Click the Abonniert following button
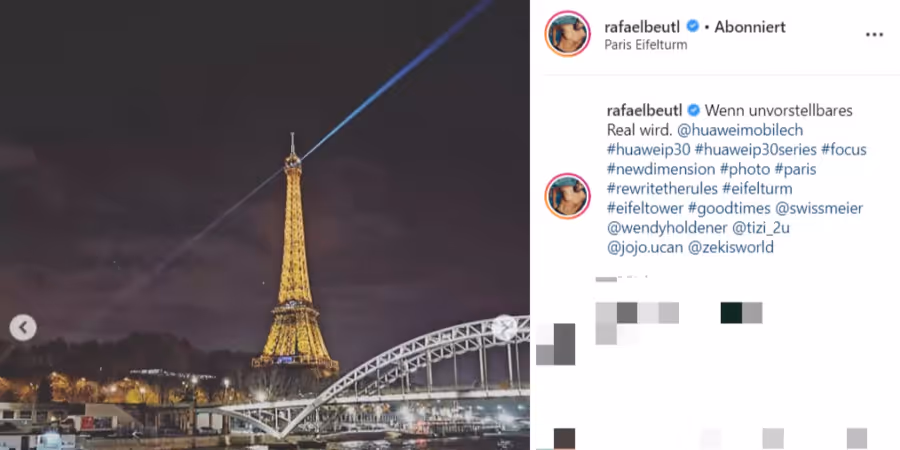The image size is (900, 450). 750,27
